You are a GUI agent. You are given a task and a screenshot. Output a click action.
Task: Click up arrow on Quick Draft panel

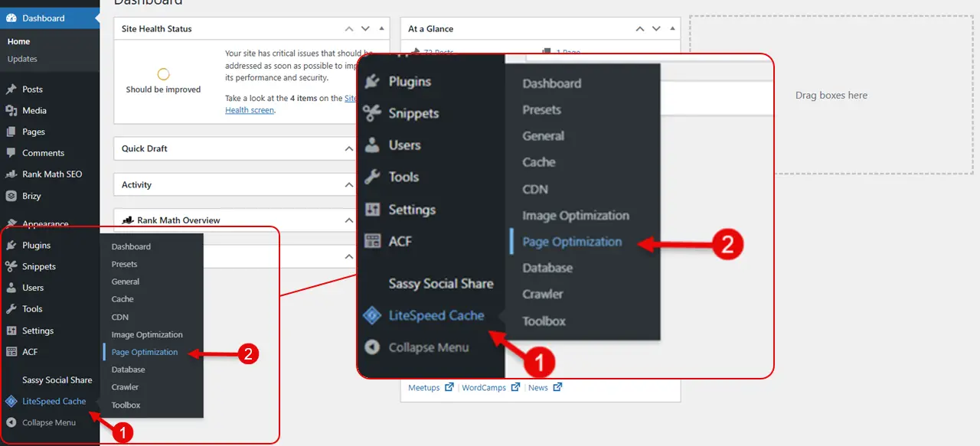pyautogui.click(x=349, y=149)
